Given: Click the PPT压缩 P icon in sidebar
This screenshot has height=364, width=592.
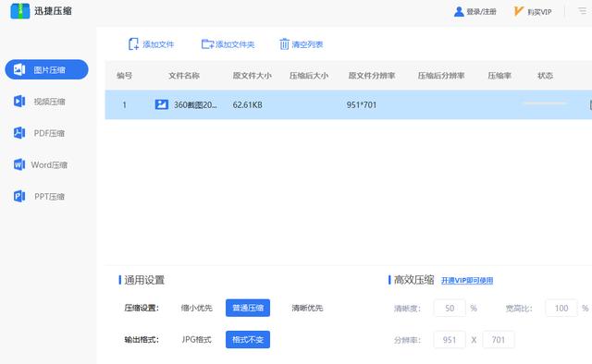Looking at the screenshot, I should point(19,196).
